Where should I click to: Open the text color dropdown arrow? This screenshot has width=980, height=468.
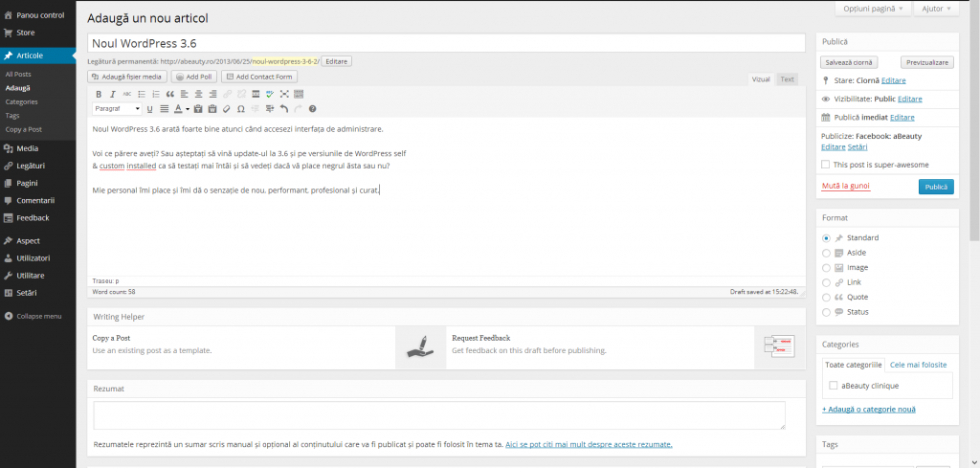pos(188,109)
